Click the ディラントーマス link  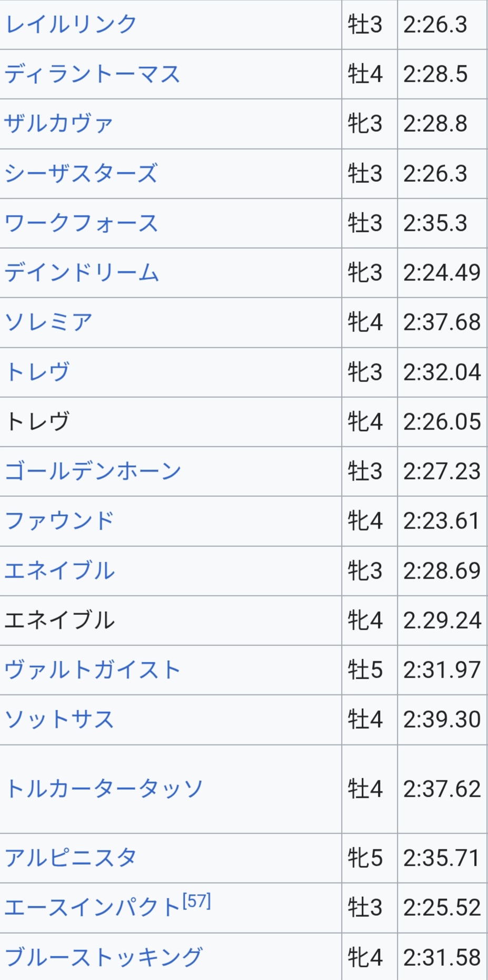pyautogui.click(x=92, y=74)
